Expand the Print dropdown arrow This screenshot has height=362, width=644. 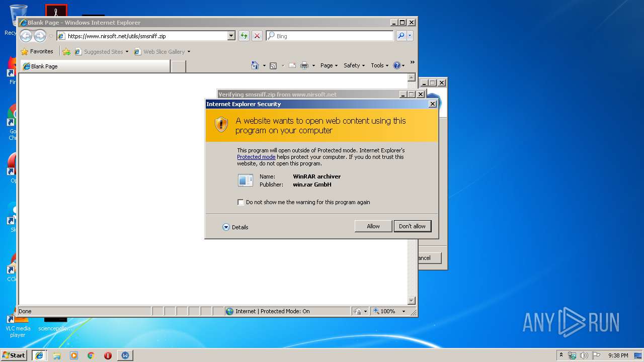pos(313,66)
